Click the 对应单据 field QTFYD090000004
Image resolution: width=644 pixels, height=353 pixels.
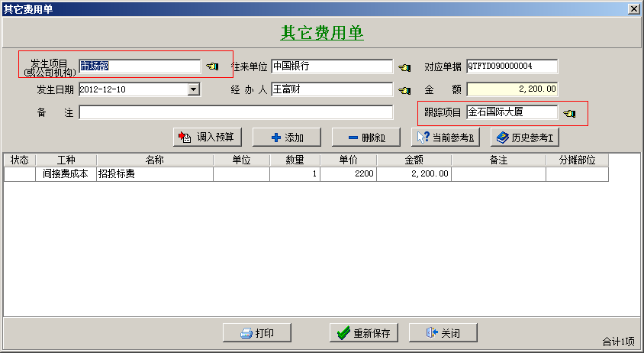(512, 66)
